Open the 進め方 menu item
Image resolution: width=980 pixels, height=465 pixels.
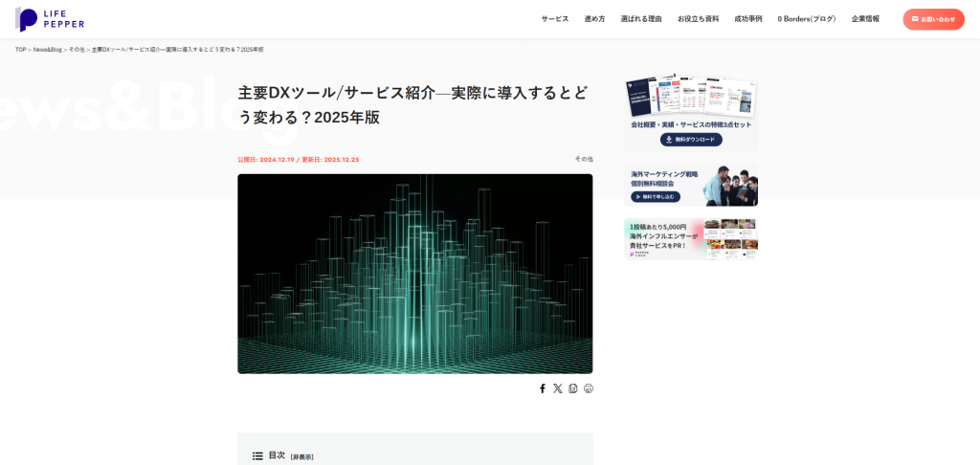click(x=594, y=19)
